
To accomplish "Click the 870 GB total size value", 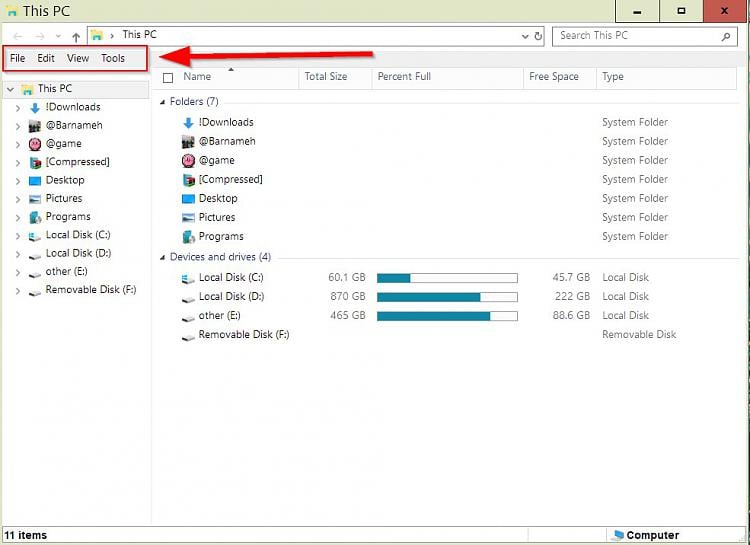I will click(348, 297).
